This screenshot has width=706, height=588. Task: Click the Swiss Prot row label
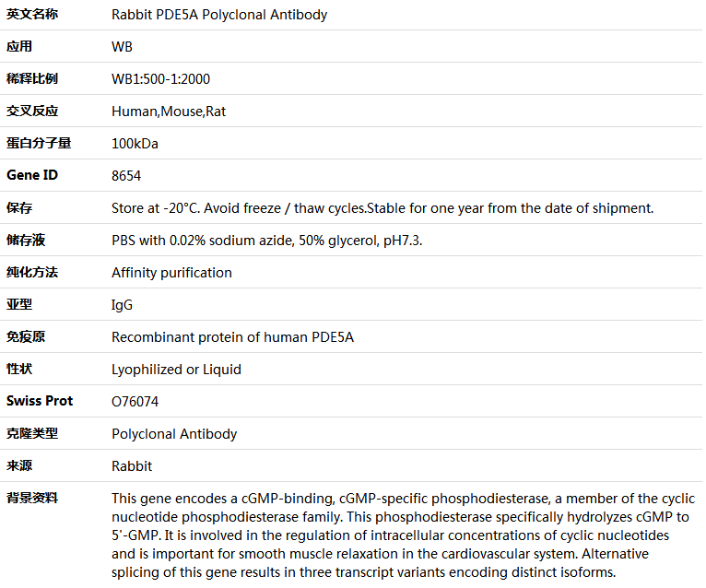[x=40, y=401]
